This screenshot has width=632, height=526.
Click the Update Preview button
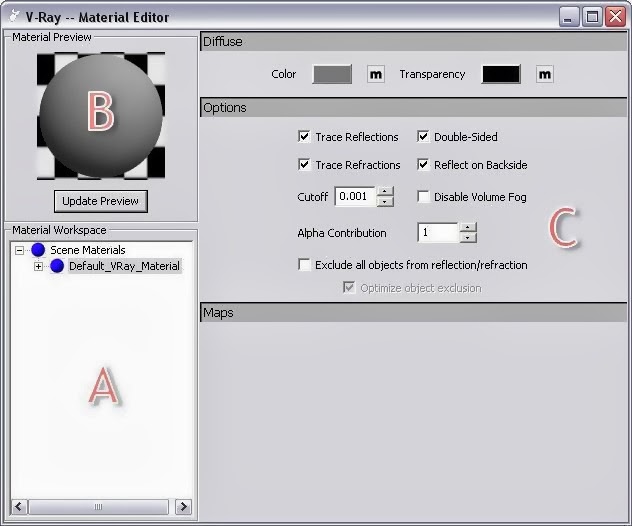(101, 201)
